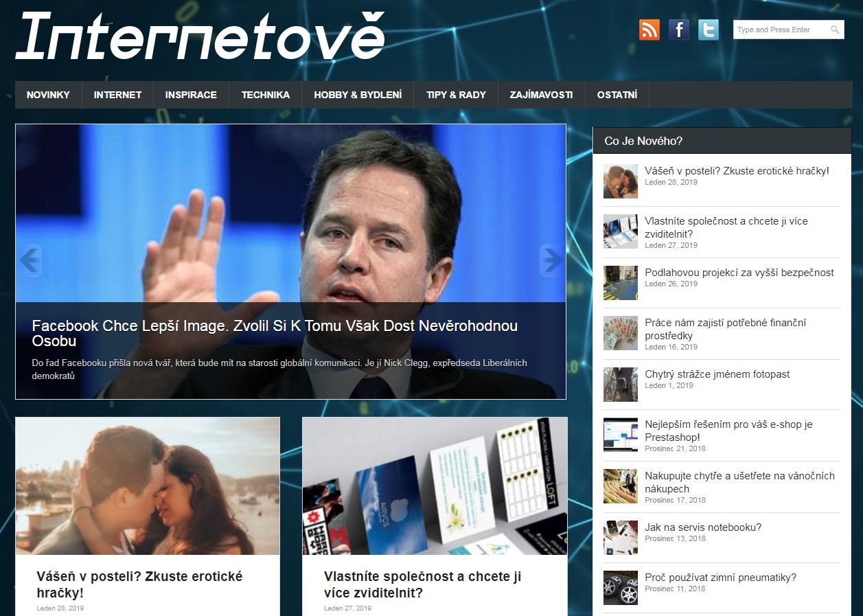Open sidebar link 'Vlastníte společnost a chcete ji více zviditelnit?'
The width and height of the screenshot is (863, 616).
click(x=726, y=227)
